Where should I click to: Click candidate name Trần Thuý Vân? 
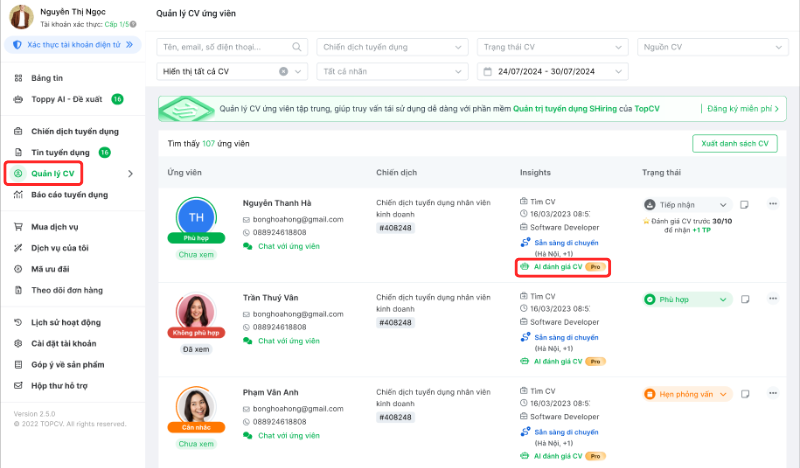pyautogui.click(x=270, y=298)
